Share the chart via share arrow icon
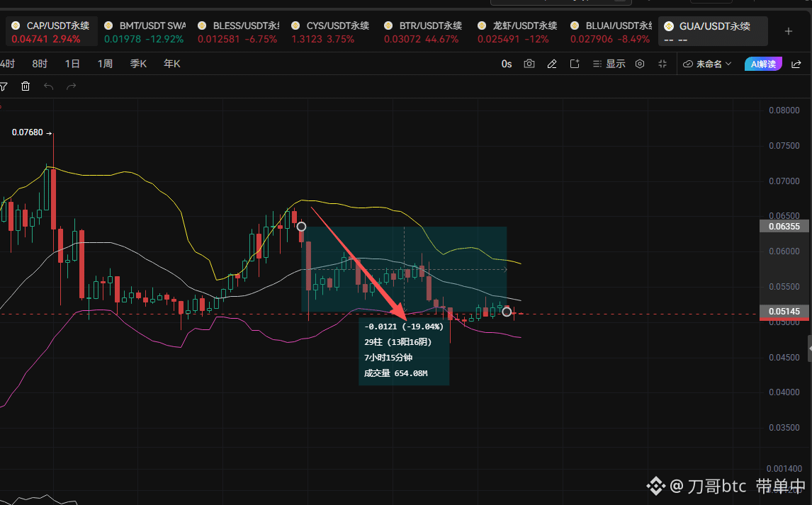This screenshot has height=505, width=812. tap(796, 64)
